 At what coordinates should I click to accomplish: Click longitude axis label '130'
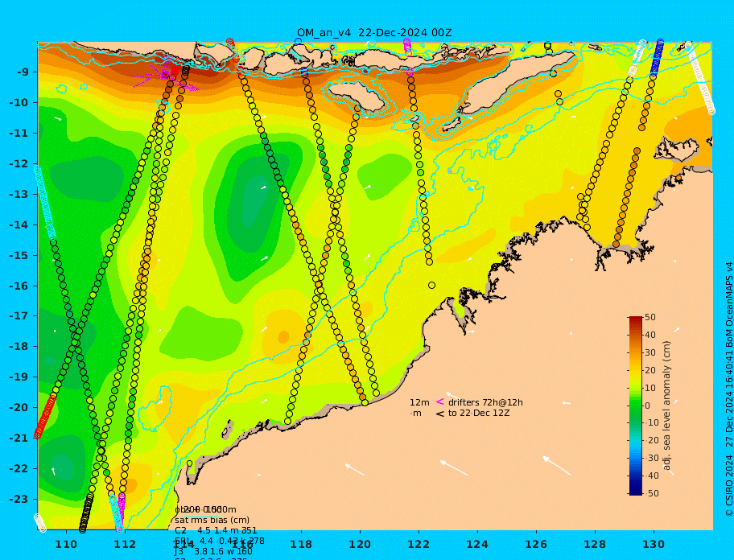tap(654, 545)
